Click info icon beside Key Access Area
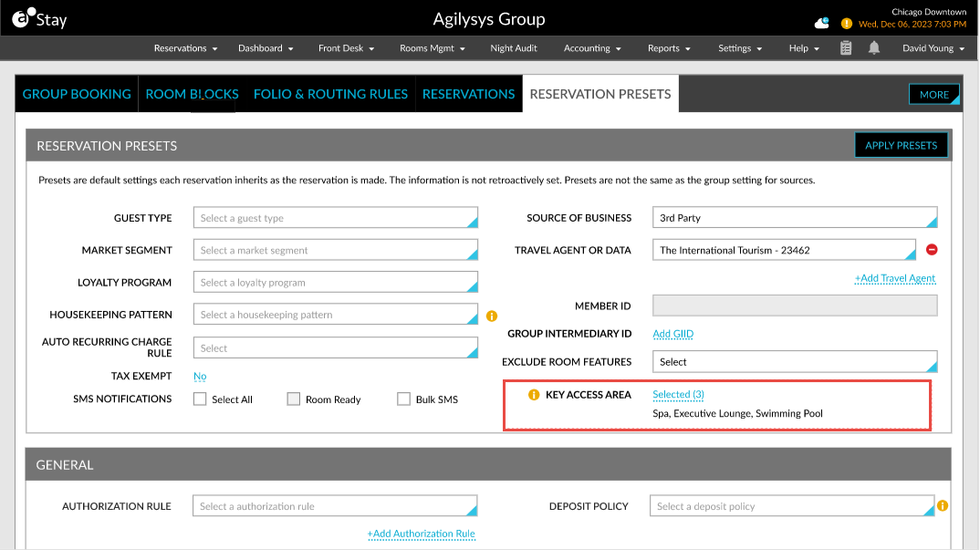This screenshot has width=980, height=550. tap(534, 394)
